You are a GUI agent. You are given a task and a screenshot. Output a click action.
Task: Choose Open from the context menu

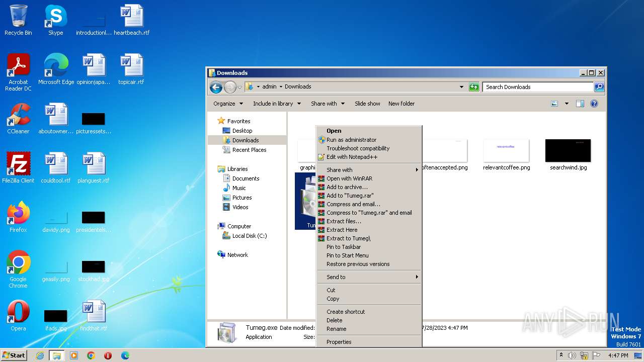369,131
